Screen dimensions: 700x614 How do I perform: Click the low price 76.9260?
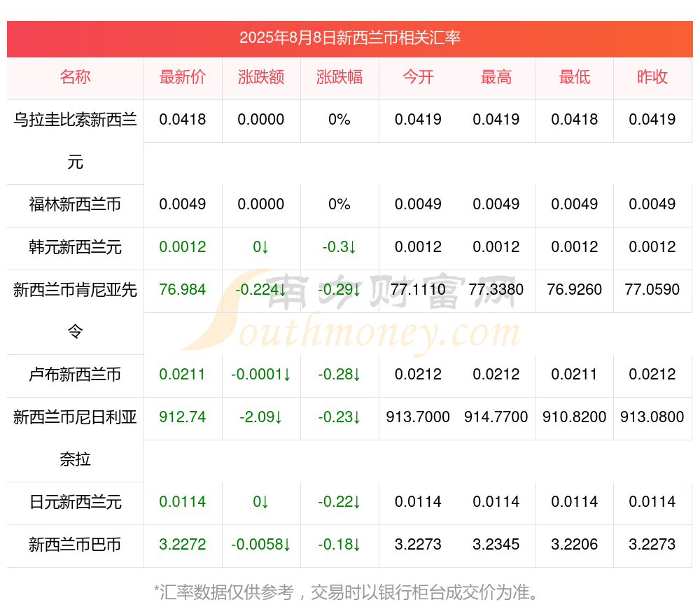[x=575, y=289]
